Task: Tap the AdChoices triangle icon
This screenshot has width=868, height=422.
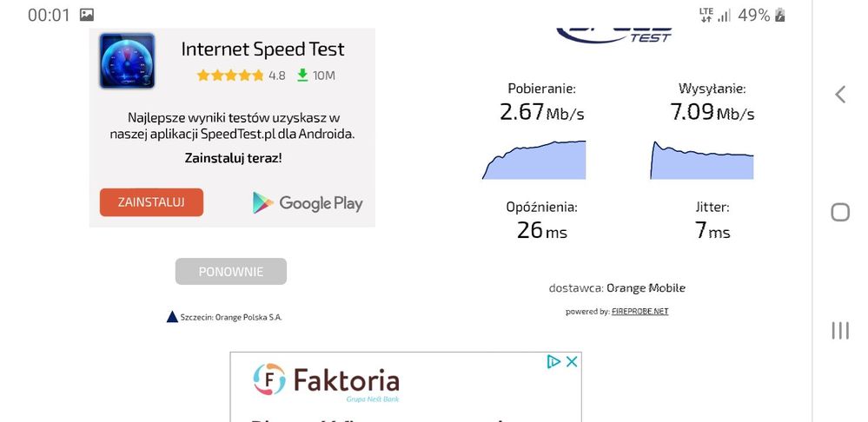Action: pyautogui.click(x=553, y=362)
